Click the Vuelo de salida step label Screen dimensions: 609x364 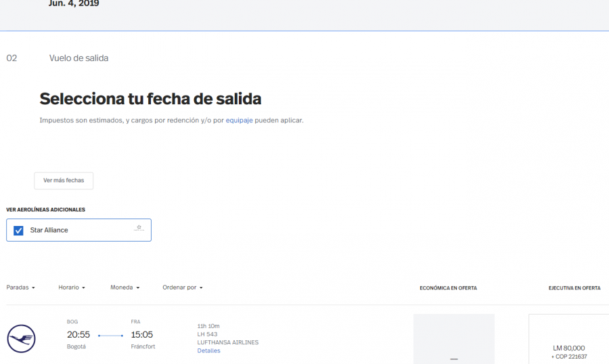pyautogui.click(x=78, y=58)
